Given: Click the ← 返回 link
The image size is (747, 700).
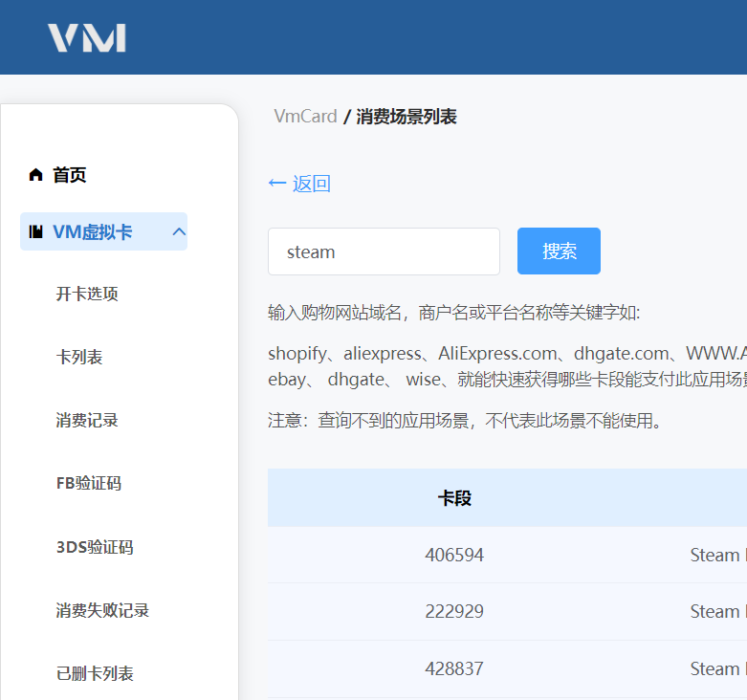Looking at the screenshot, I should 299,184.
